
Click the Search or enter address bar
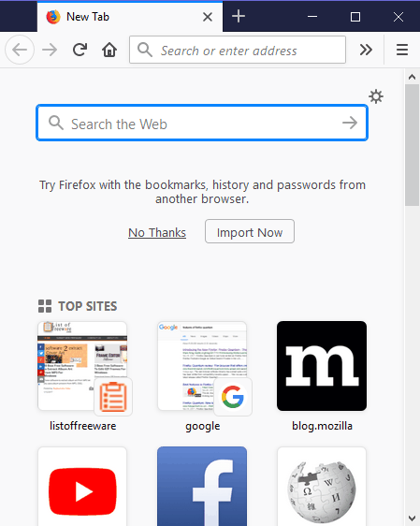pos(238,50)
